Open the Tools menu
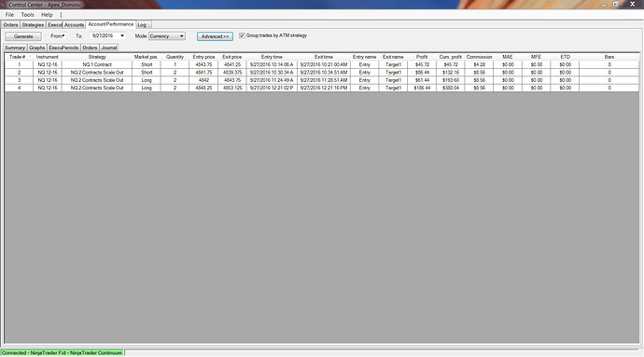 click(27, 15)
